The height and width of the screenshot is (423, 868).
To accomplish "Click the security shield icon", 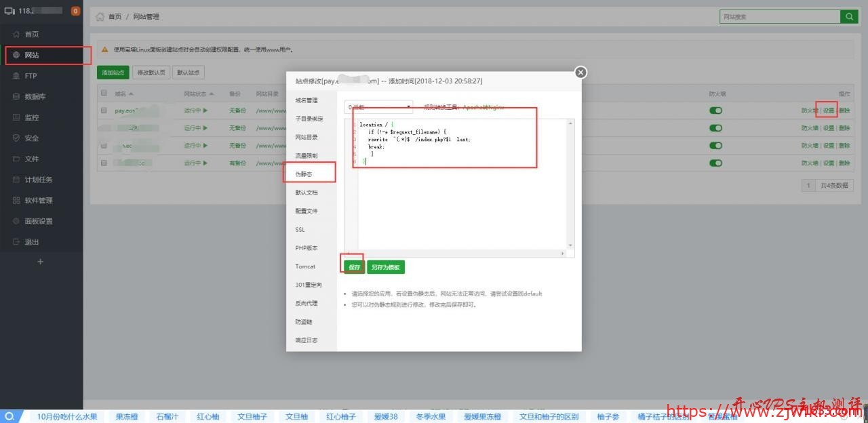I will [16, 138].
